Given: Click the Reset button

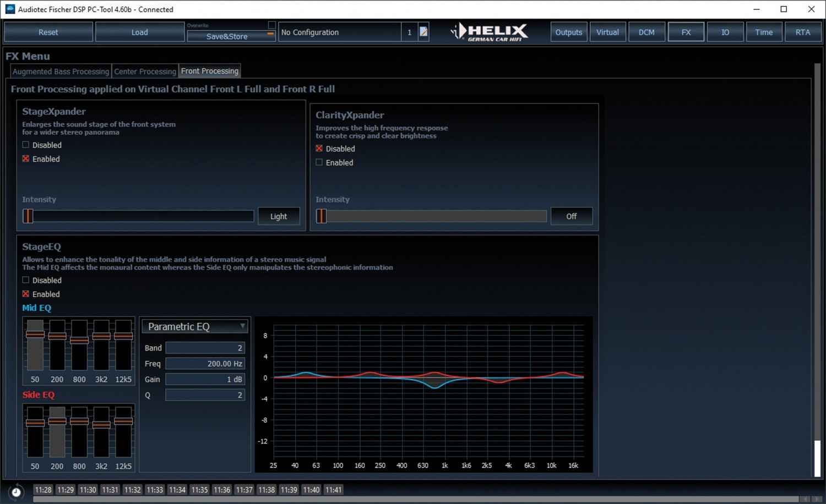Looking at the screenshot, I should pyautogui.click(x=48, y=32).
